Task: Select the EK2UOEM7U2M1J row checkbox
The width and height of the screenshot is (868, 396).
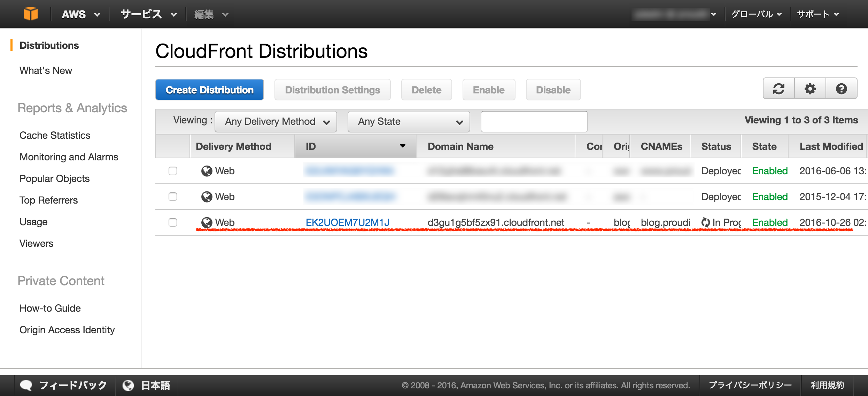Action: [173, 222]
